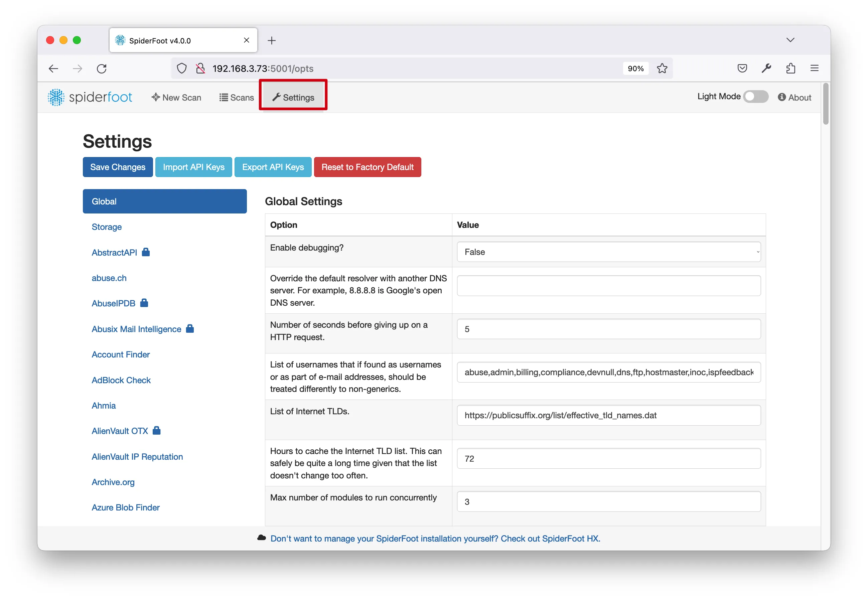The width and height of the screenshot is (868, 600).
Task: Click the page vertical scrollbar thumb
Action: tap(826, 104)
